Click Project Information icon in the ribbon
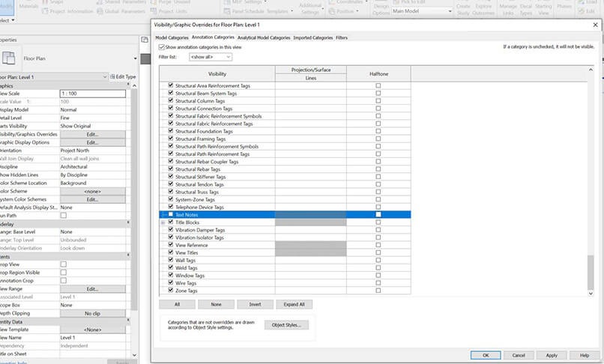This screenshot has width=604, height=364. click(45, 11)
